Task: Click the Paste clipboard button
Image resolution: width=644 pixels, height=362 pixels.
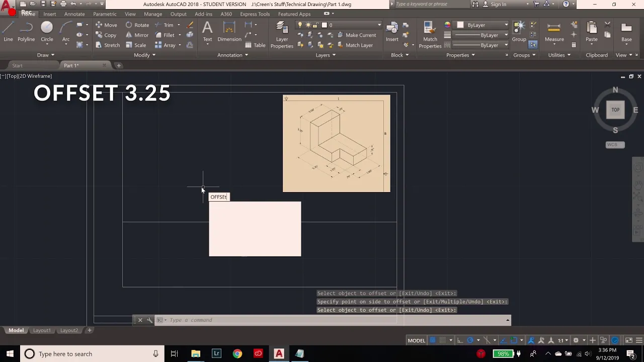Action: tap(592, 32)
